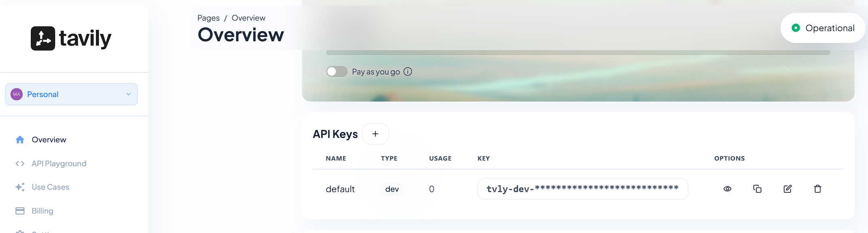This screenshot has height=233, width=868.
Task: Click the Billing card icon
Action: point(20,211)
